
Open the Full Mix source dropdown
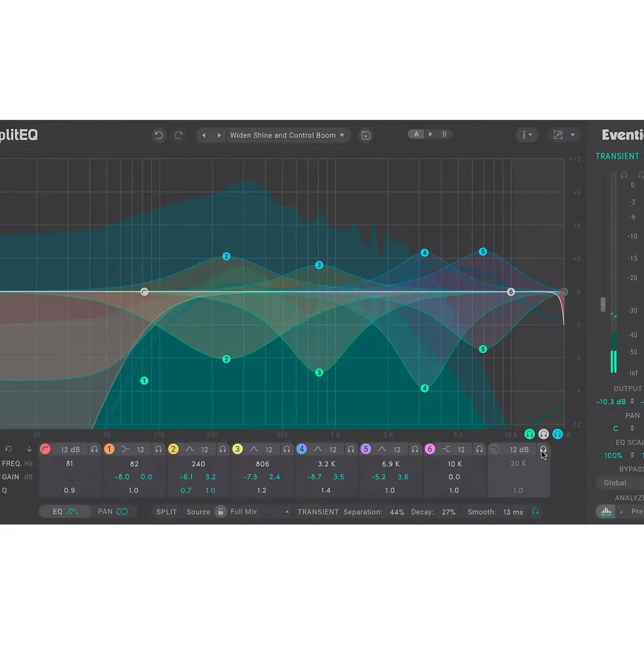click(260, 511)
